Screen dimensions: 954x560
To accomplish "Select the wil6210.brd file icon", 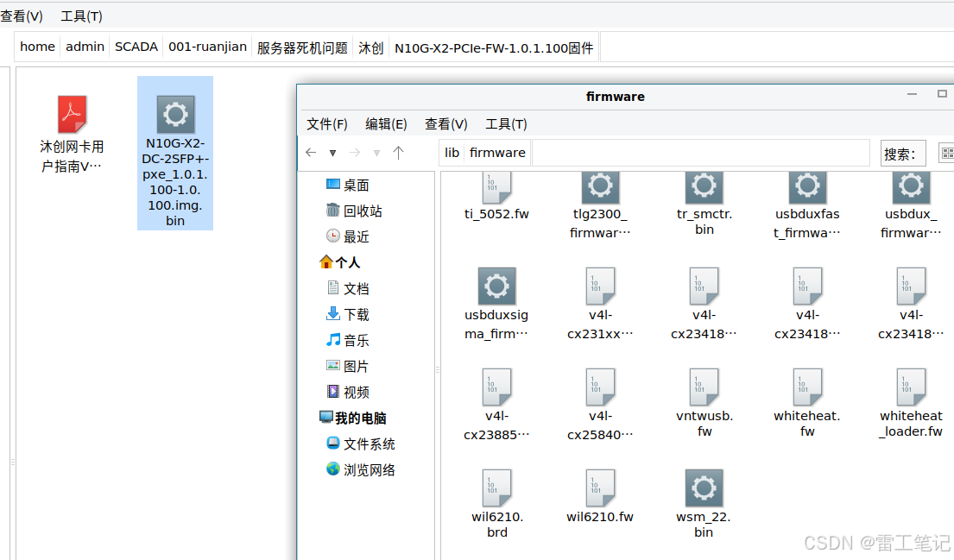I will (496, 488).
